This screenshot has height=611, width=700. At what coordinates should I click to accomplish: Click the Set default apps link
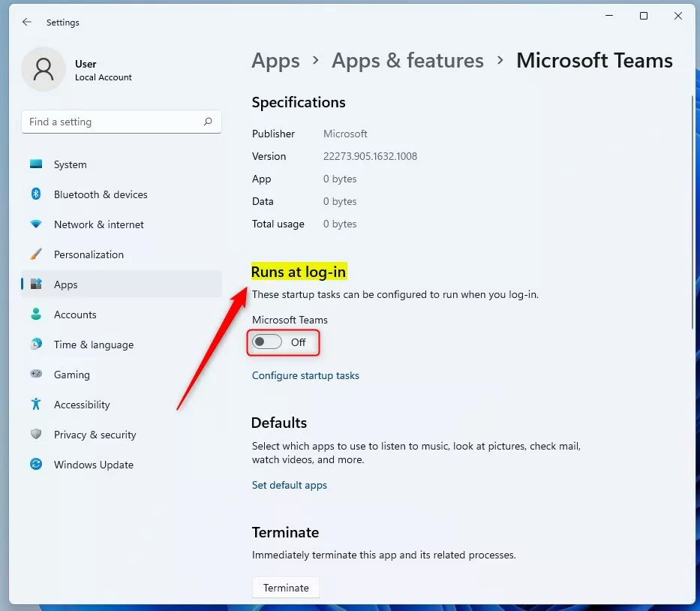[290, 485]
